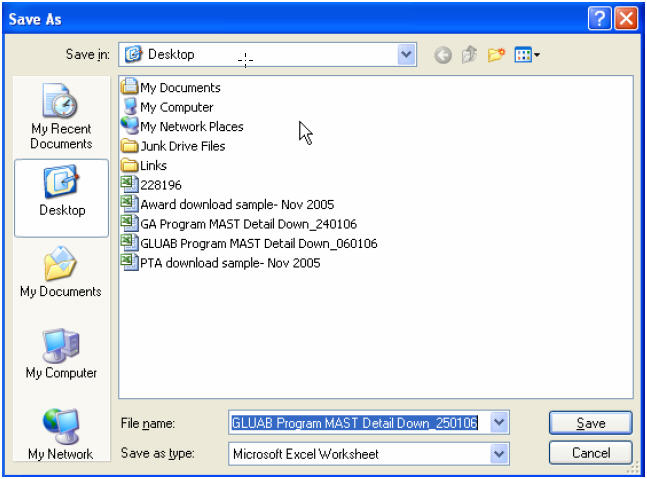
Task: Go up one folder level
Action: tap(469, 56)
